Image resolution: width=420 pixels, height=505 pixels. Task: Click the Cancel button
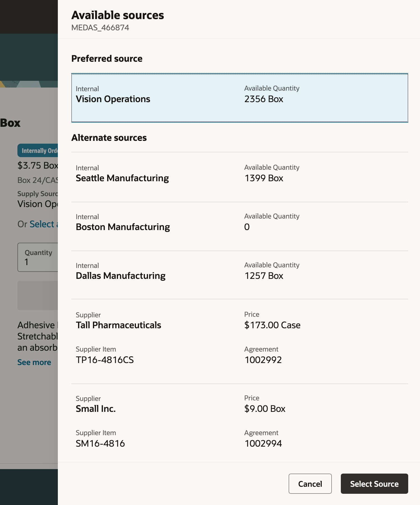(x=310, y=484)
